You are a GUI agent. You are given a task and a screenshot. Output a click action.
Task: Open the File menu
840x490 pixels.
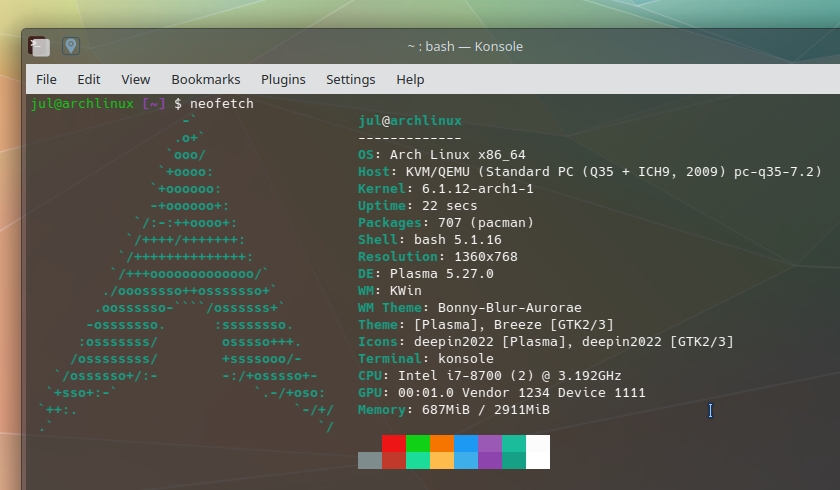pos(46,80)
